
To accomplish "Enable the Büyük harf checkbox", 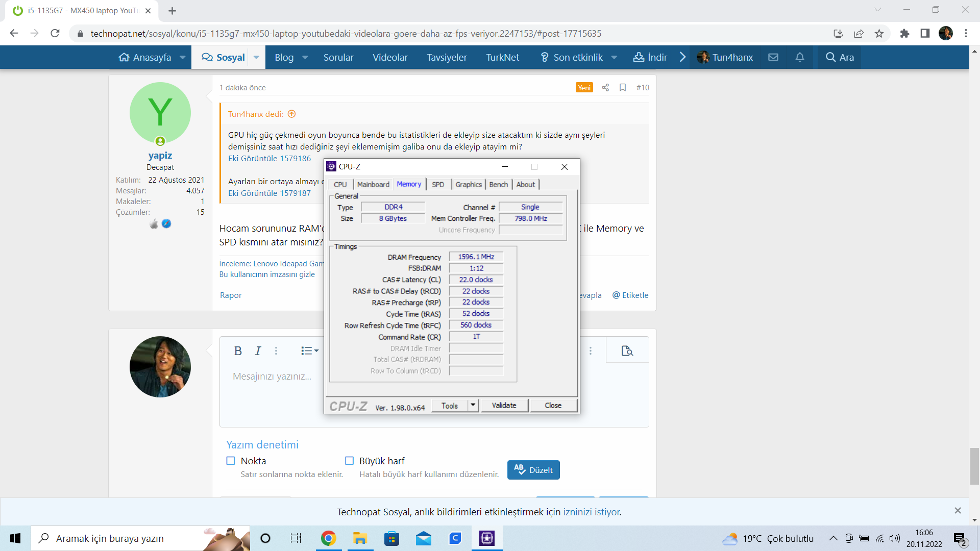I will pos(350,461).
